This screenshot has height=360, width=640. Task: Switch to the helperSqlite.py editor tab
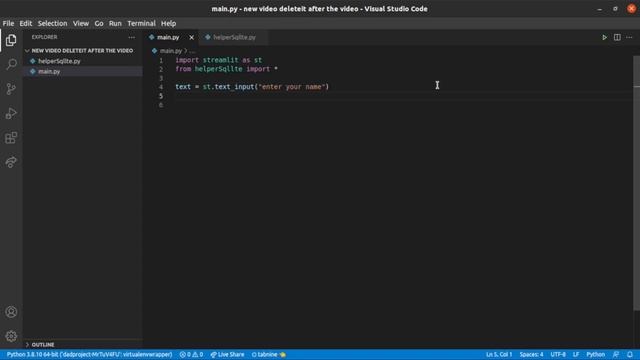coord(234,37)
